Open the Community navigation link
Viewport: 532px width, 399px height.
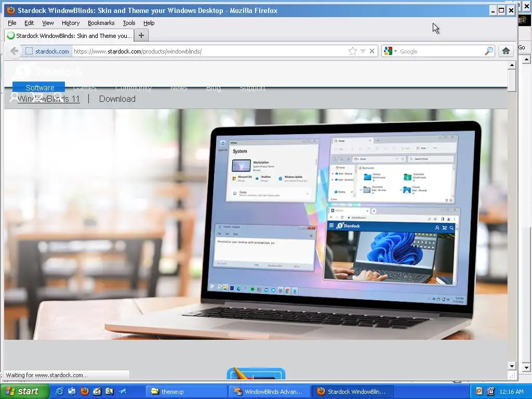[134, 88]
